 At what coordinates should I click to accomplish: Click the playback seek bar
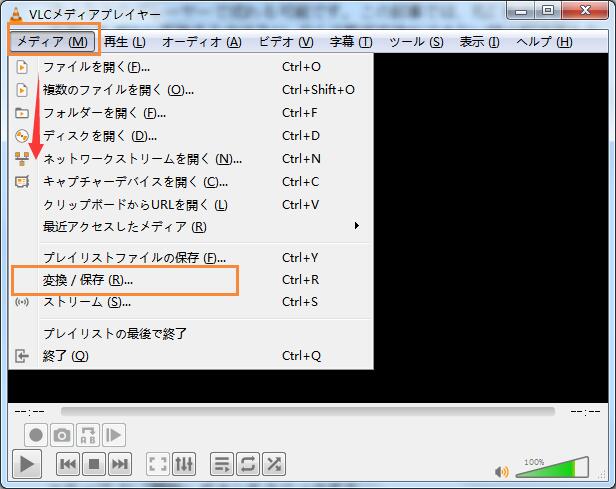308,411
